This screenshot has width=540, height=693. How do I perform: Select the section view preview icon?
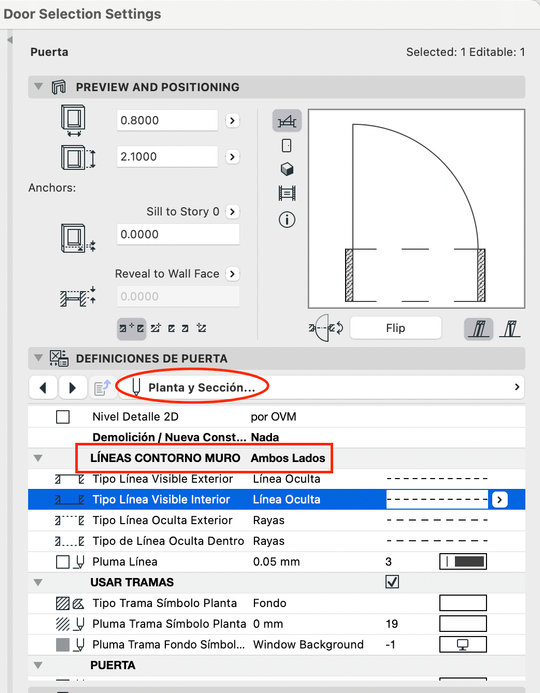(x=287, y=194)
